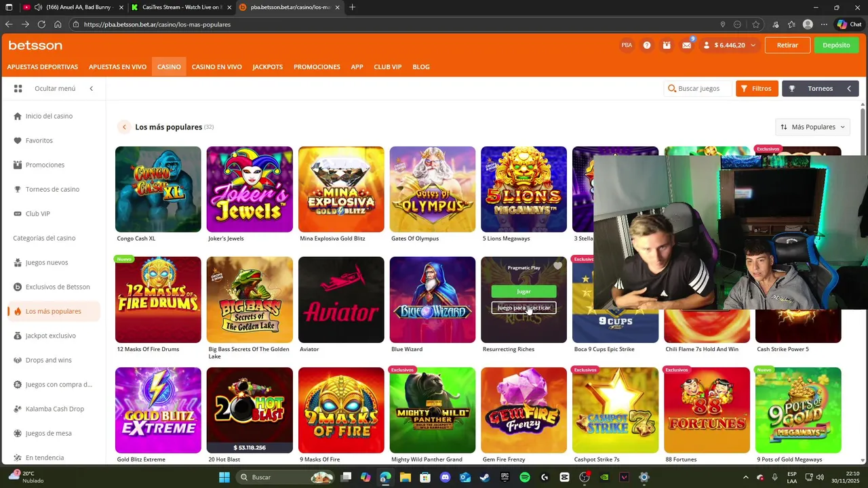Click back arrow next to Los más populares

pyautogui.click(x=124, y=127)
